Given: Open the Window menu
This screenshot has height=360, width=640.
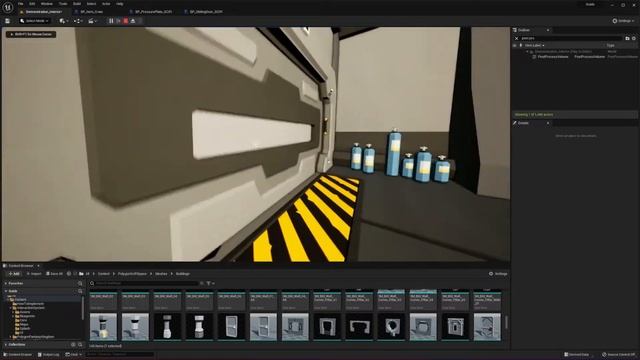Looking at the screenshot, I should (47, 4).
